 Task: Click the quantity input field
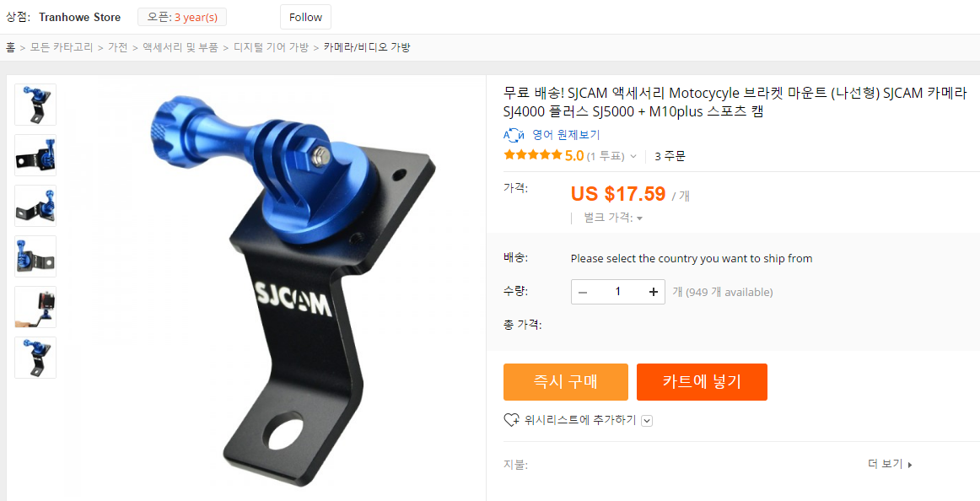click(618, 292)
